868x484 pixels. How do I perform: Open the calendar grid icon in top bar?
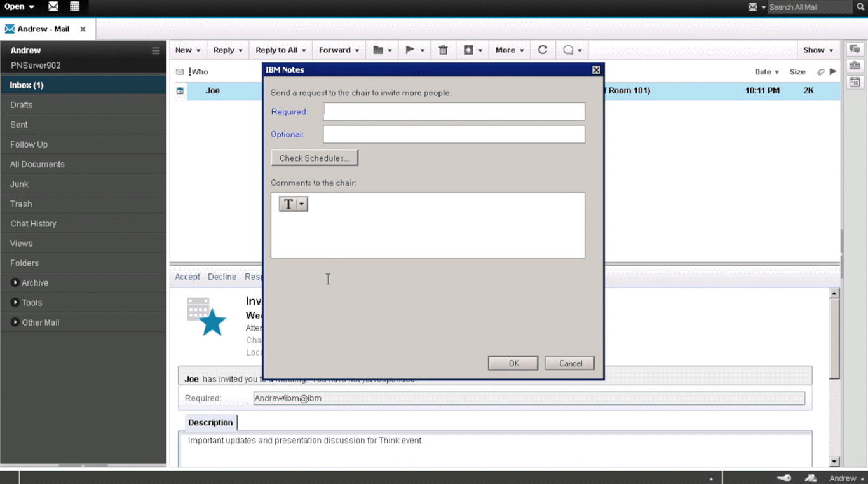click(74, 6)
